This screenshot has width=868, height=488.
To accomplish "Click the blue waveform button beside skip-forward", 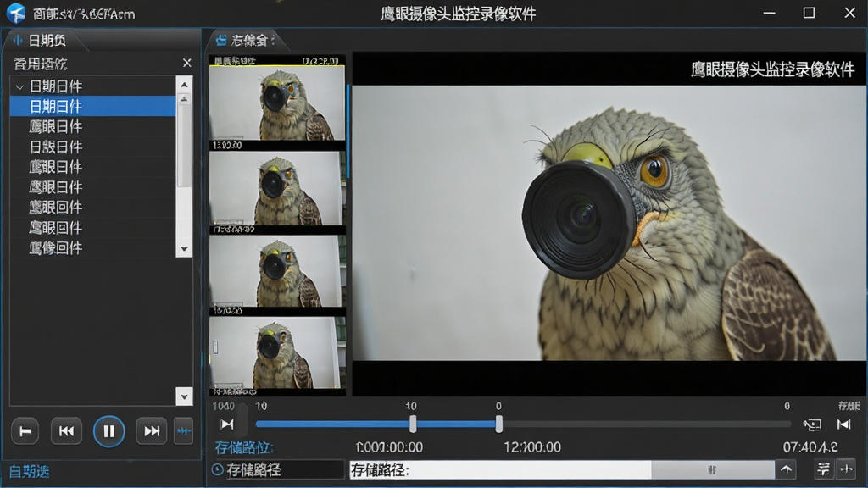I will click(x=183, y=431).
